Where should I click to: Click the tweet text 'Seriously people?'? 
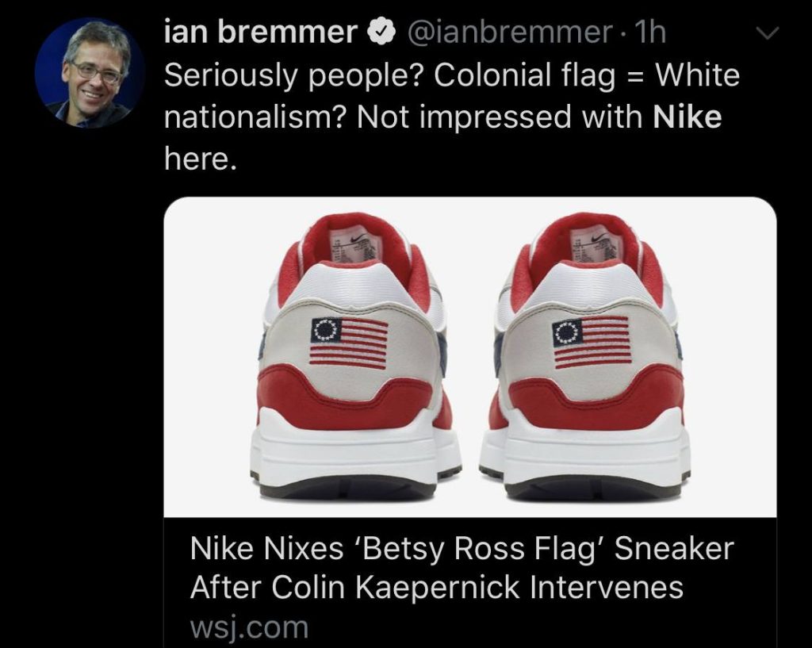(x=295, y=75)
